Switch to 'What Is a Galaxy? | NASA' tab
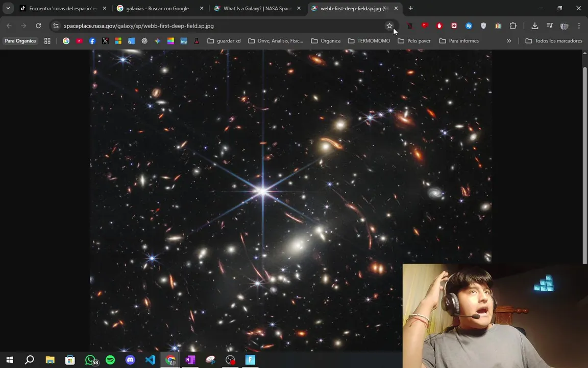The image size is (588, 368). click(x=257, y=8)
